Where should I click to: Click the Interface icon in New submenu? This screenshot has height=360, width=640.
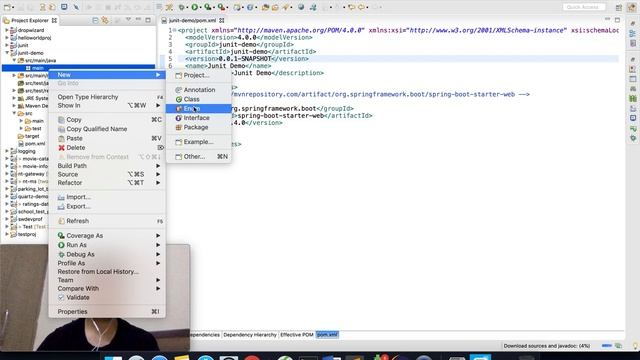pyautogui.click(x=178, y=118)
